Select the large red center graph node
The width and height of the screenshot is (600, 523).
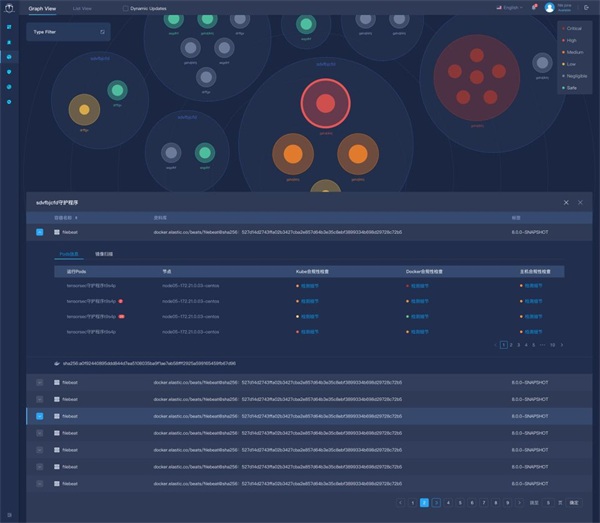325,103
